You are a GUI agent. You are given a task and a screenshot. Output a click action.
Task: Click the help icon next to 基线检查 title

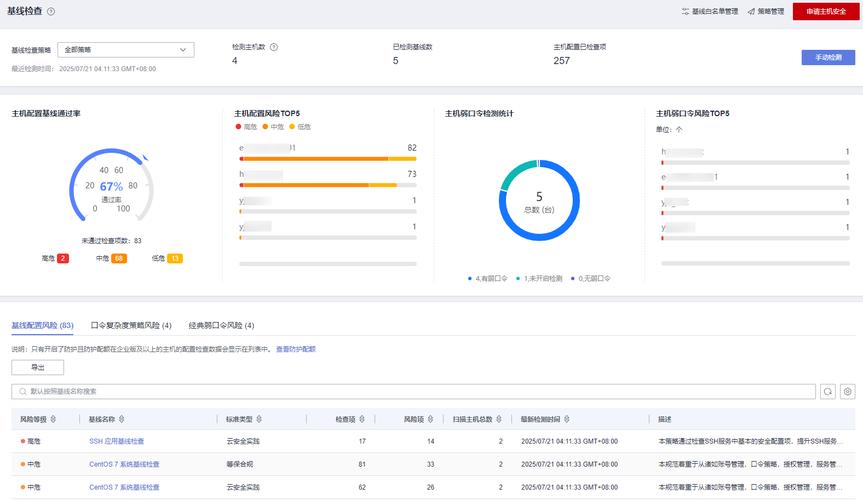[51, 11]
